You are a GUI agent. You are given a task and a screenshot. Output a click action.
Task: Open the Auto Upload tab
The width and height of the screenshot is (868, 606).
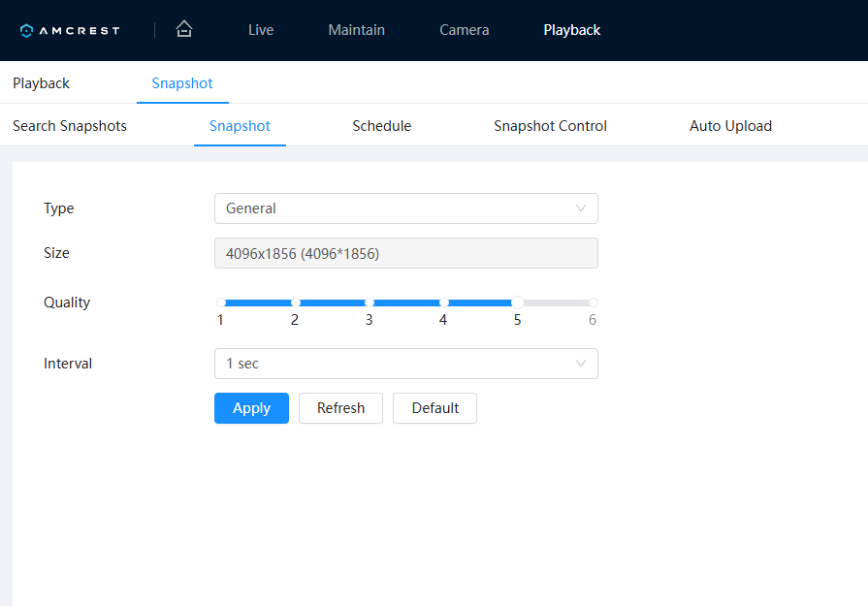coord(730,126)
